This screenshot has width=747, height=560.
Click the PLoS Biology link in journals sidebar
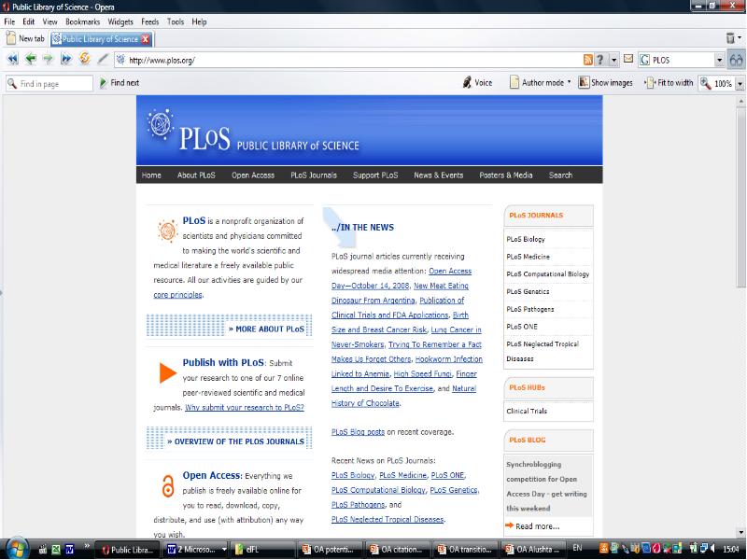pos(526,240)
